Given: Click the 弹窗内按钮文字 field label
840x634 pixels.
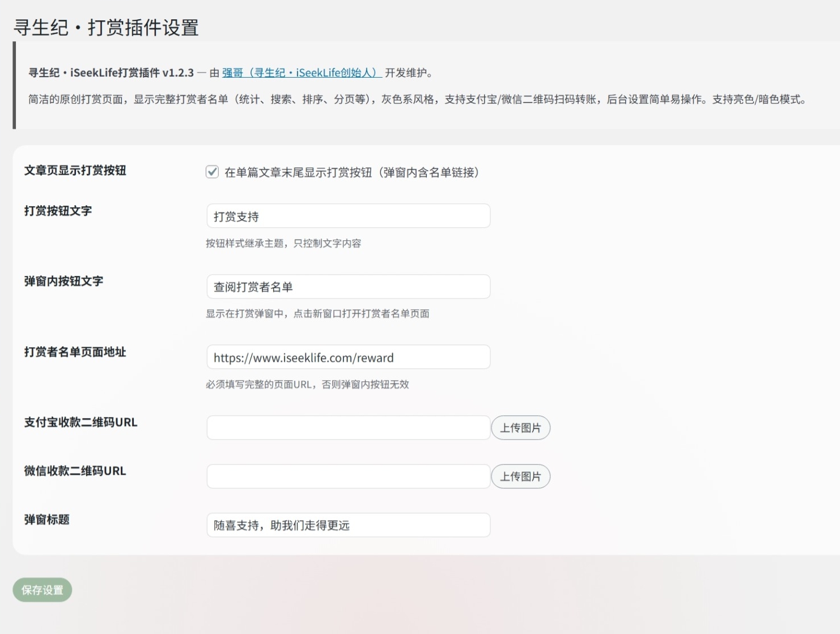Looking at the screenshot, I should (x=63, y=281).
